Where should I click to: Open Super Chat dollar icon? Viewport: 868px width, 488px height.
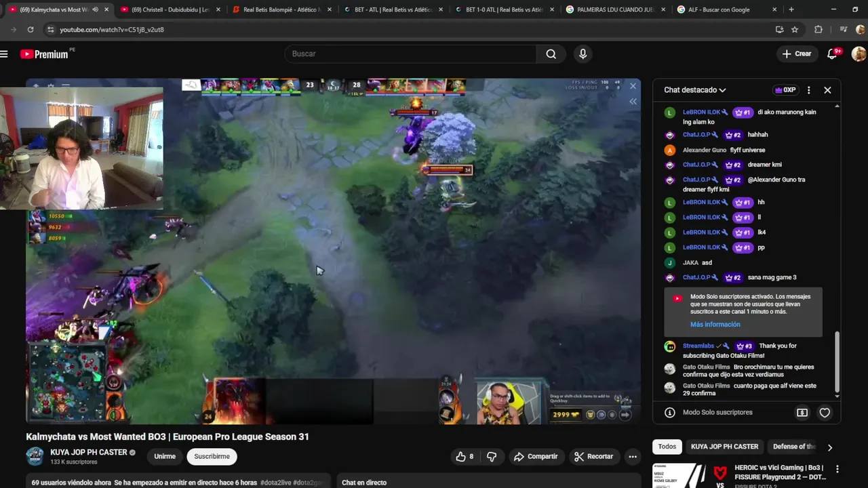(802, 413)
